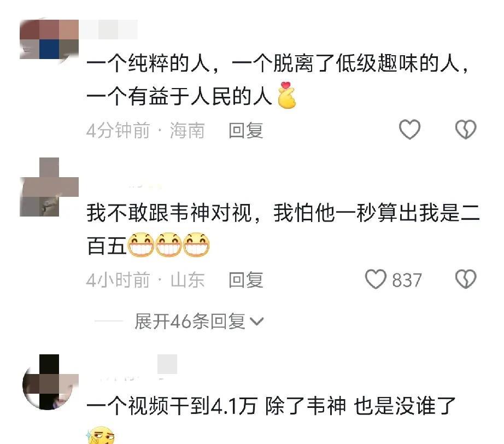Click the chevron next to 展开46条回复
The width and height of the screenshot is (504, 444).
point(256,321)
